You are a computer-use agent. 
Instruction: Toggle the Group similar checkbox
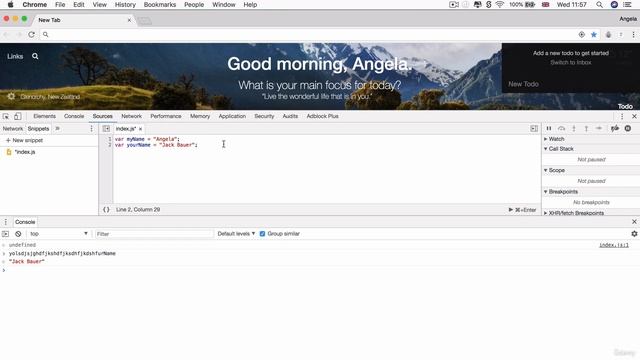coord(262,234)
